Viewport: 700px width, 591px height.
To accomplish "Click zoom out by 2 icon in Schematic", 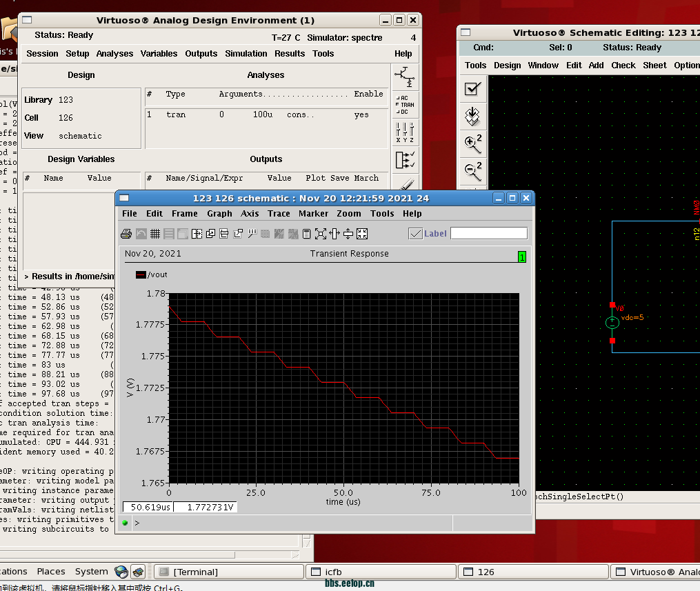I will (x=473, y=171).
